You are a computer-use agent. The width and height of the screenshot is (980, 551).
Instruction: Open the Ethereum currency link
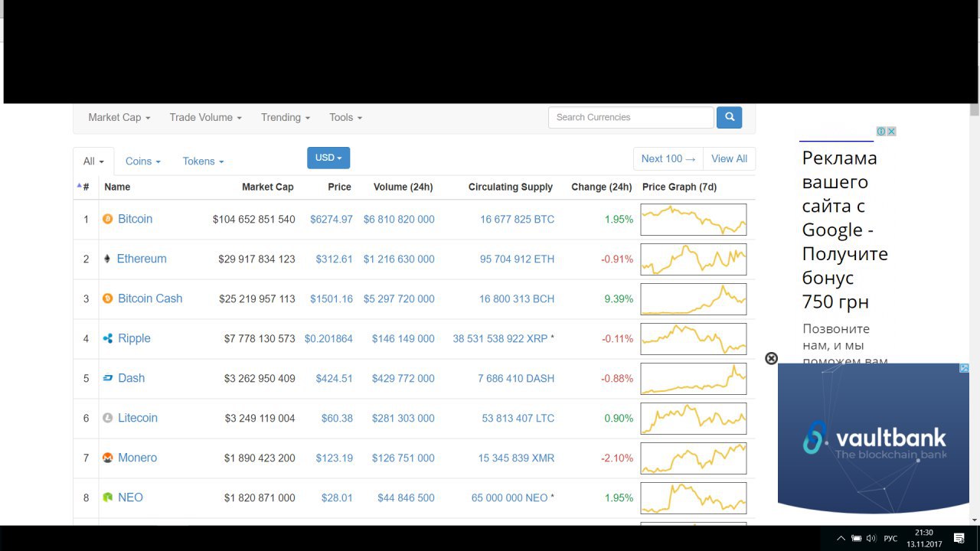[x=142, y=259]
